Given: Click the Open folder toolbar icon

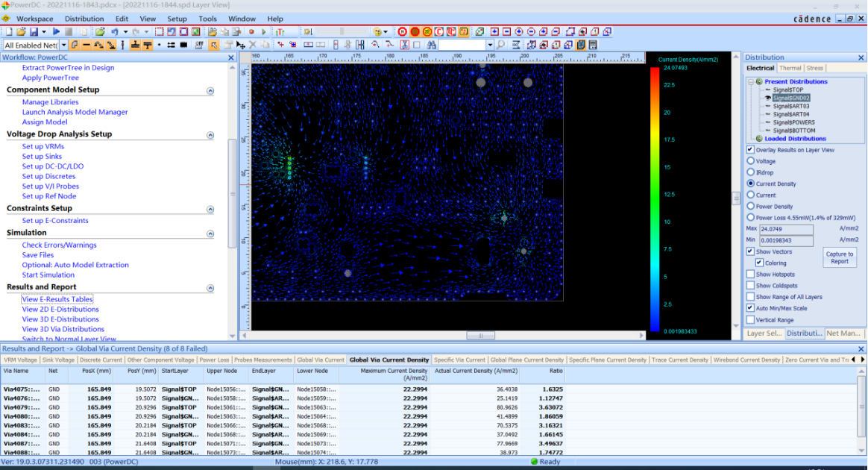Looking at the screenshot, I should [x=21, y=31].
